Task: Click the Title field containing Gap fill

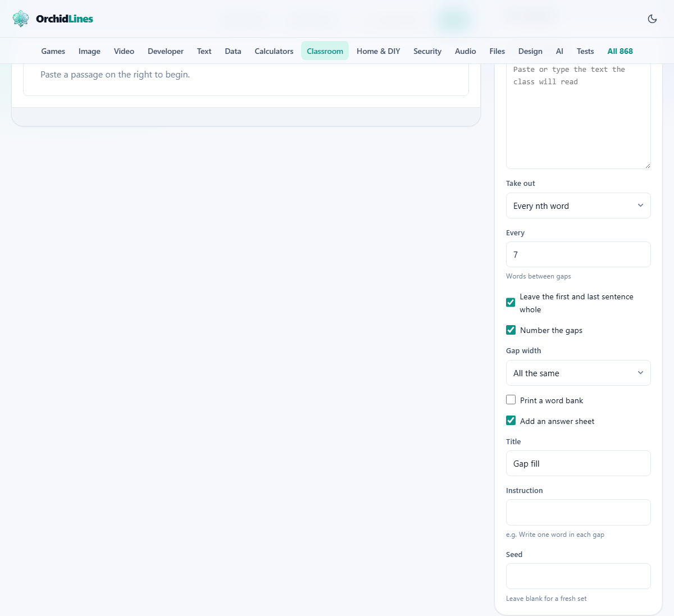Action: (x=579, y=463)
